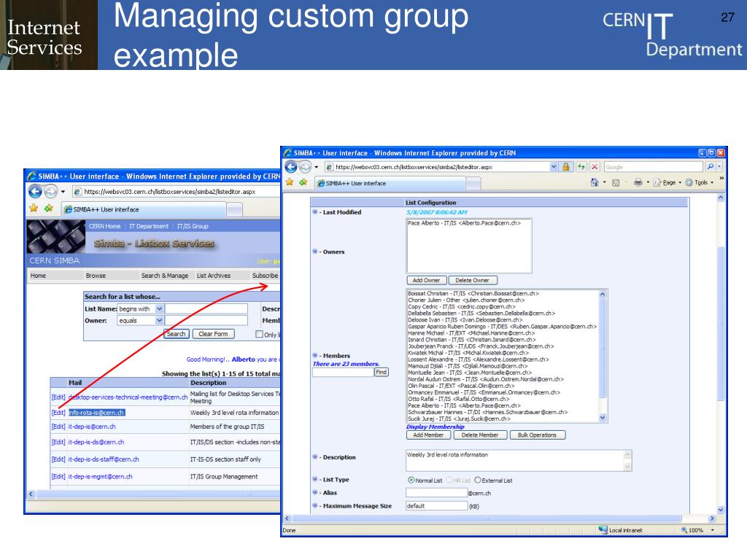747x560 pixels.
Task: Click the member Find text field
Action: coord(343,372)
